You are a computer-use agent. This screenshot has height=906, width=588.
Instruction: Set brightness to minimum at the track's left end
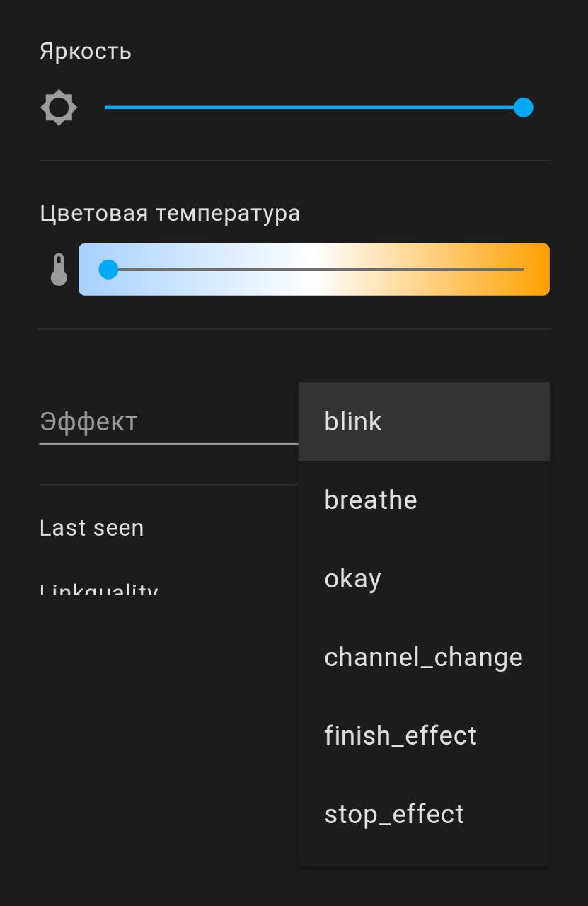(106, 108)
